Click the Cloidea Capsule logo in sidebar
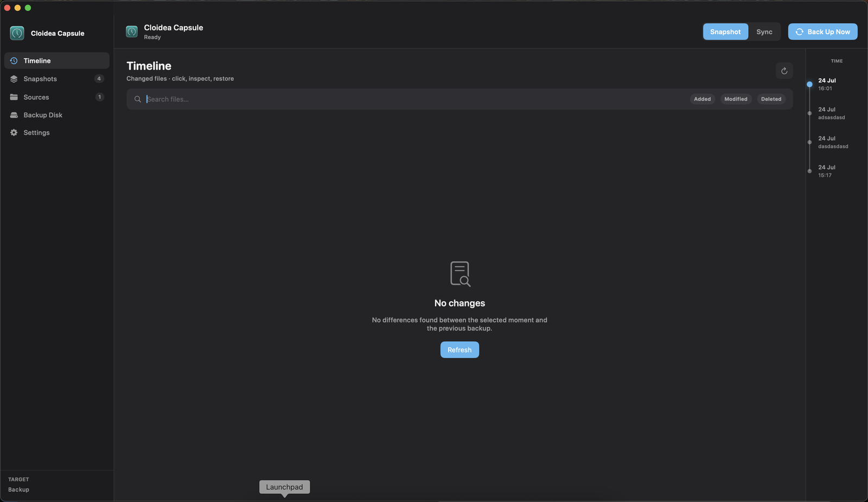Screen dimensions: 868x502 (x=17, y=33)
